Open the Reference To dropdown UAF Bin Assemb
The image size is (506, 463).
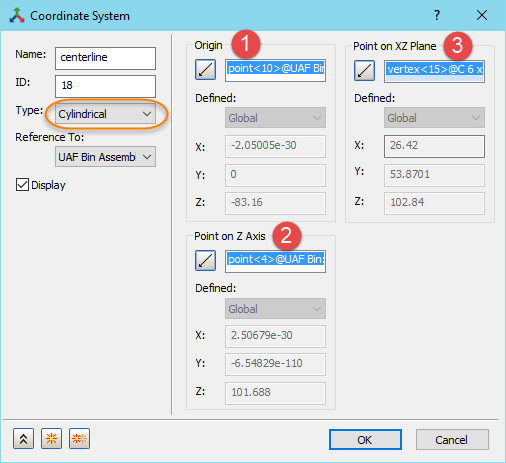(105, 157)
